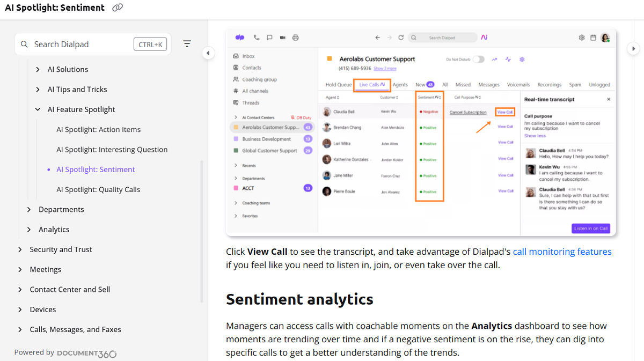The height and width of the screenshot is (361, 644).
Task: Open the AI Tips and Tricks label
Action: [77, 90]
